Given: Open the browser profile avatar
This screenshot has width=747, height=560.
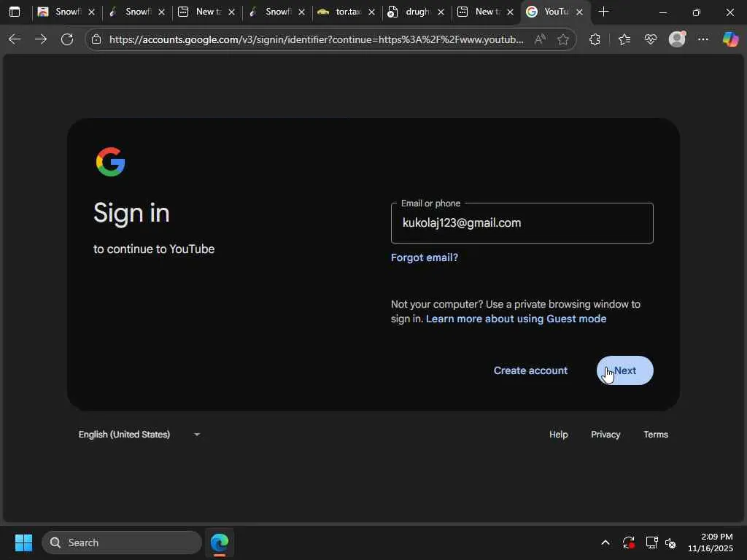Looking at the screenshot, I should pos(677,39).
